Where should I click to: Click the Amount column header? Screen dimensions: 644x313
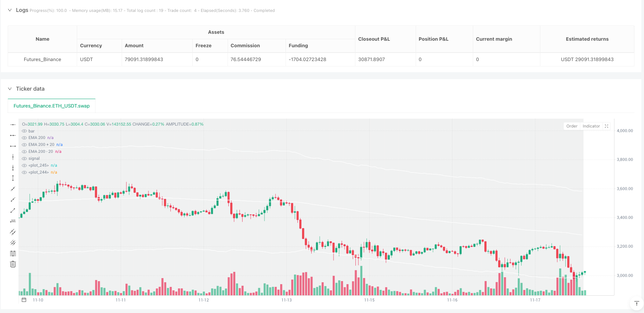157,46
